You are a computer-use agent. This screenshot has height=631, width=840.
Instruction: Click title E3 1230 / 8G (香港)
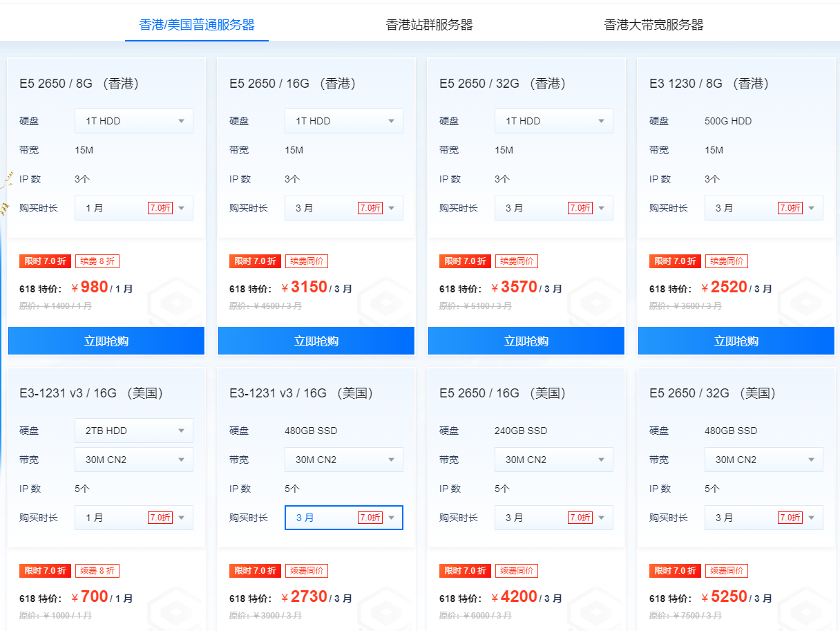(x=711, y=84)
